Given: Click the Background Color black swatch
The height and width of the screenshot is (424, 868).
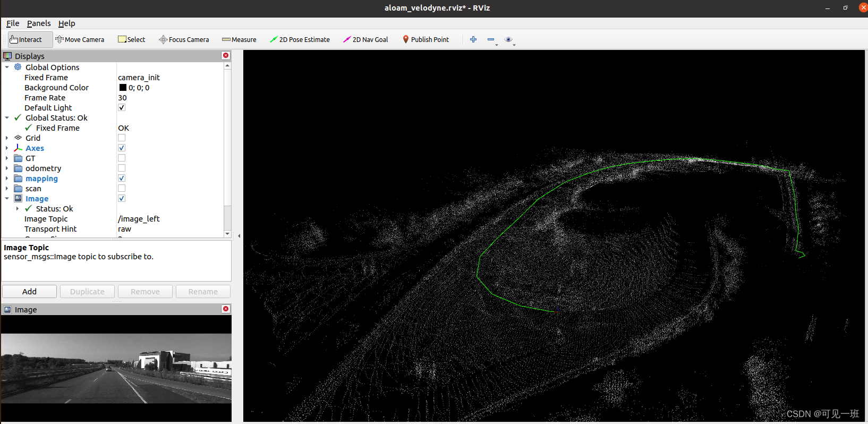Looking at the screenshot, I should coord(123,88).
